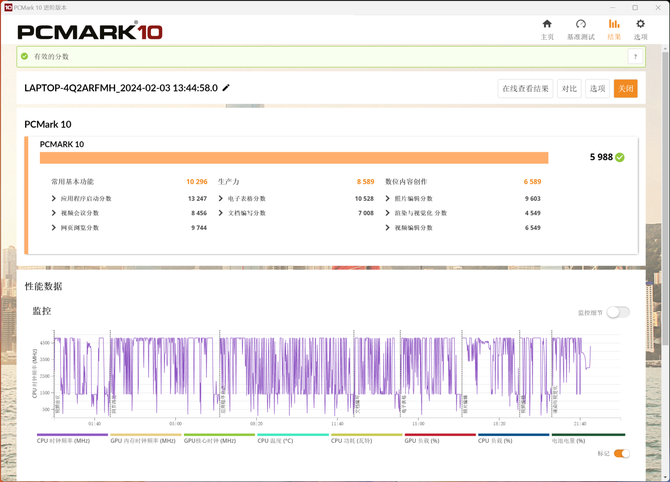Screen dimensions: 670x482
Task: Click the 9 744 web browsing score
Action: (199, 228)
